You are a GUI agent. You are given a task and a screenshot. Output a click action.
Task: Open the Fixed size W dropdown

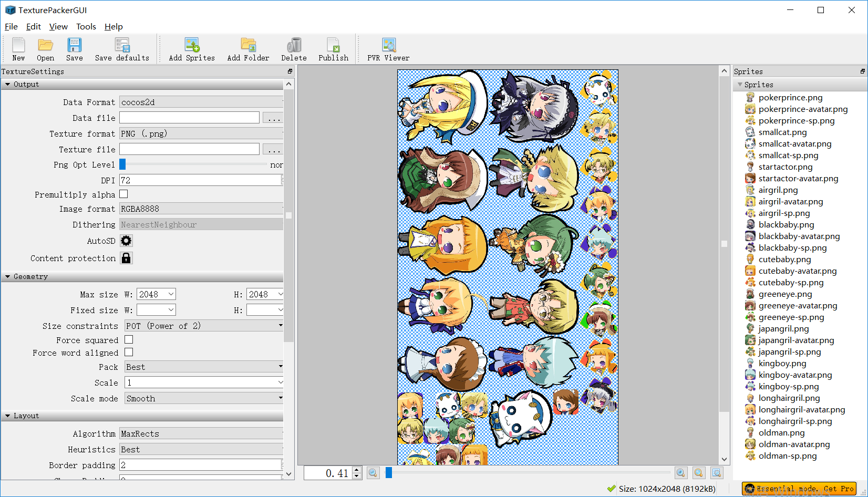[x=171, y=310]
